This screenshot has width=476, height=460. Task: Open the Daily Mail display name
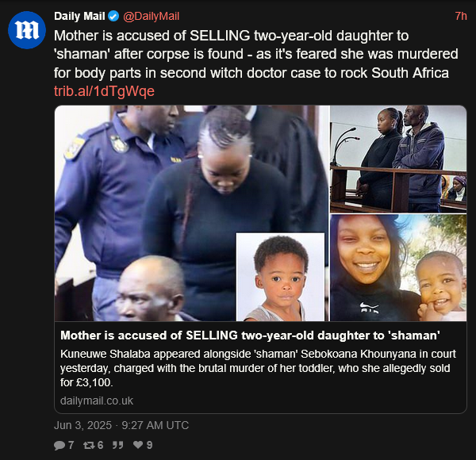pyautogui.click(x=79, y=16)
